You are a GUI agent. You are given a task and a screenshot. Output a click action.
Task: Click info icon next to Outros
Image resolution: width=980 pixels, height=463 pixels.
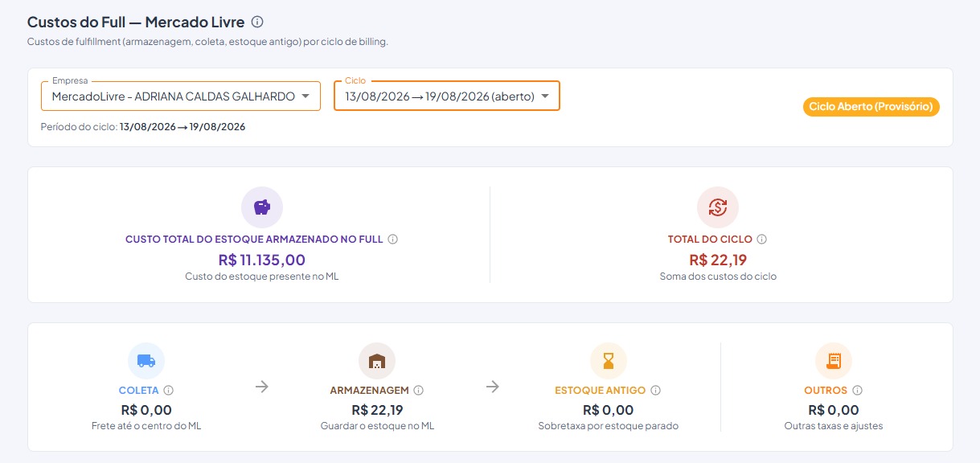[857, 391]
